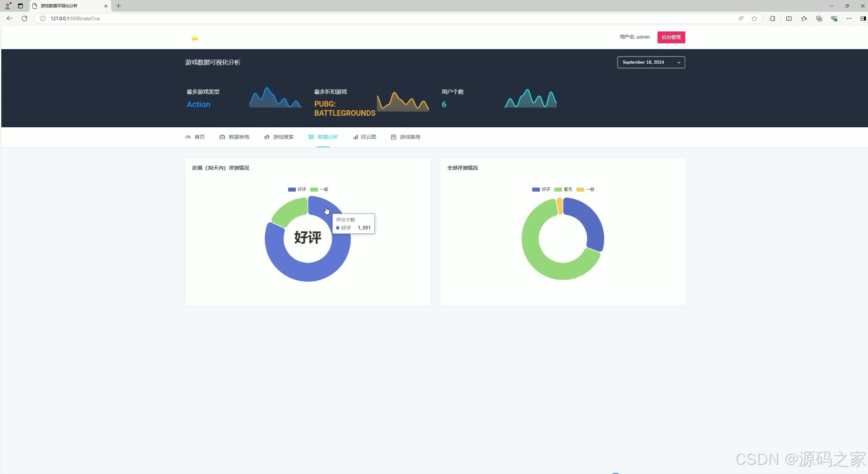
Task: Open browser extensions icon
Action: coord(772,18)
